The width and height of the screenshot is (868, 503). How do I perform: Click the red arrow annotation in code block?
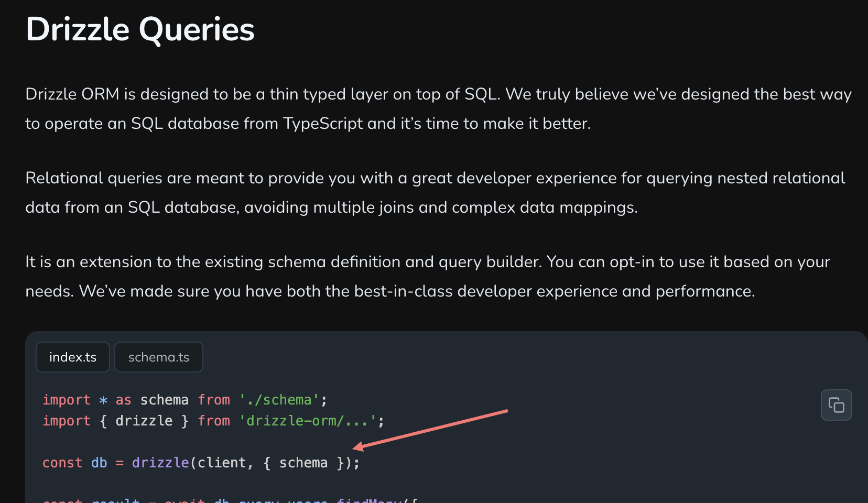430,430
